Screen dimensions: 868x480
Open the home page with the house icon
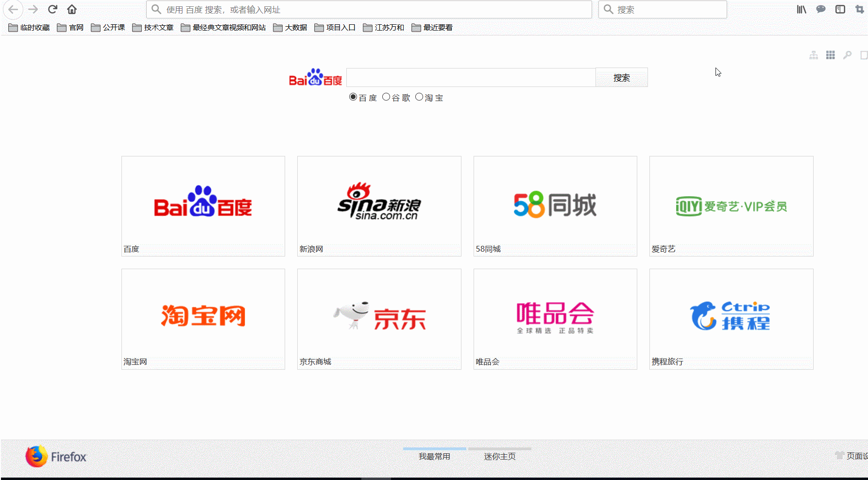click(72, 9)
